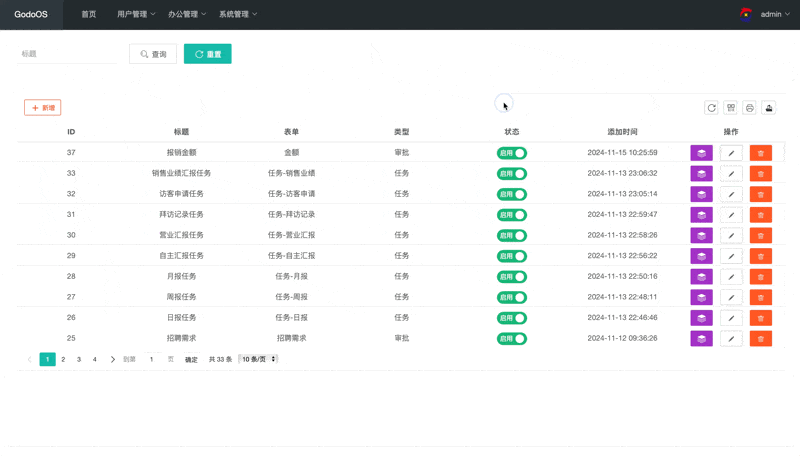Click the export table icon
The width and height of the screenshot is (800, 456).
pos(769,108)
